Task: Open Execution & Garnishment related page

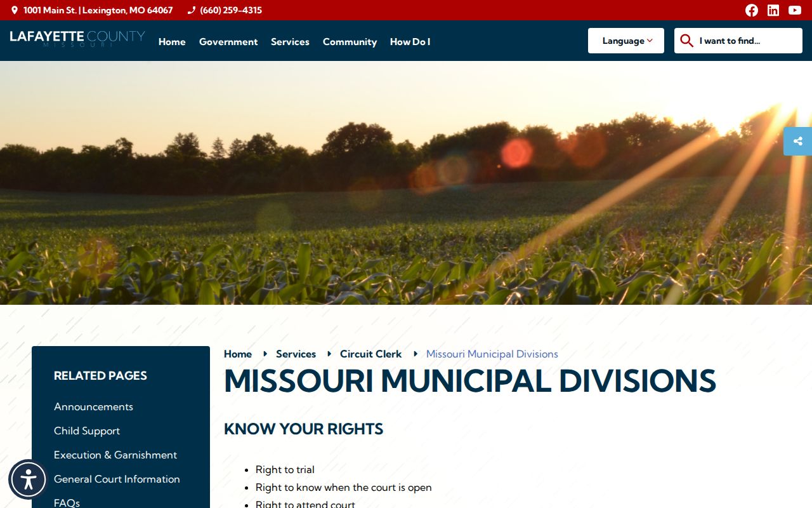Action: click(x=115, y=455)
